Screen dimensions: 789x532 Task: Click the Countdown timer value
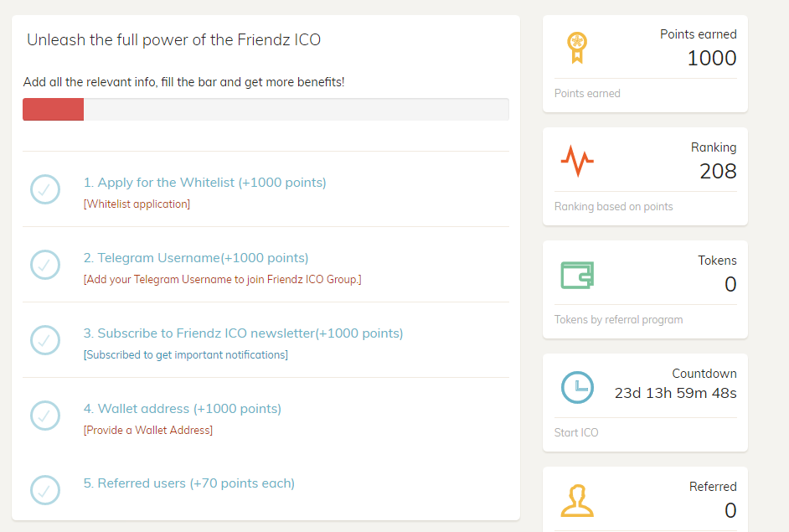[675, 393]
